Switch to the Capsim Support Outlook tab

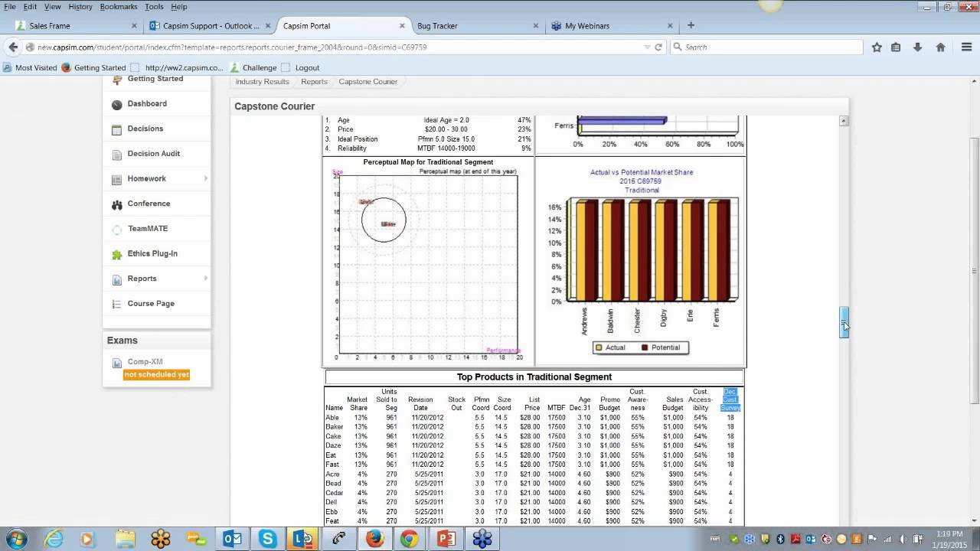pyautogui.click(x=211, y=25)
